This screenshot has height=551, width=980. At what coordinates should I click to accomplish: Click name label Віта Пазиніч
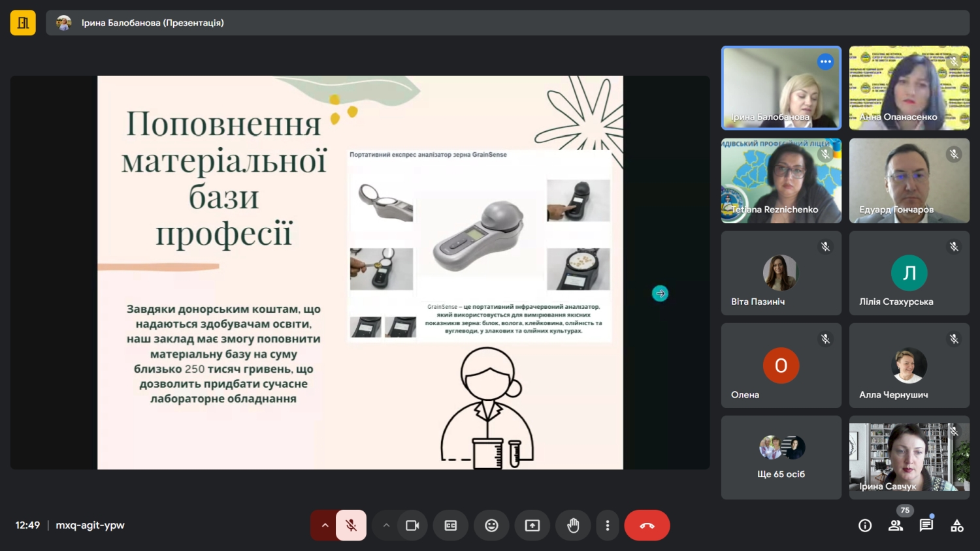click(758, 302)
